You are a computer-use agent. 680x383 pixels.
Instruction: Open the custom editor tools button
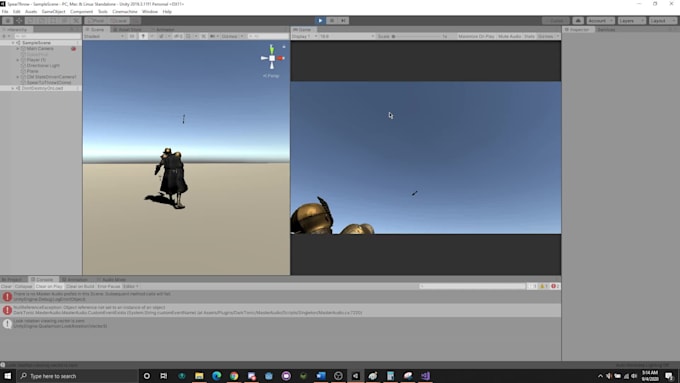(x=76, y=20)
